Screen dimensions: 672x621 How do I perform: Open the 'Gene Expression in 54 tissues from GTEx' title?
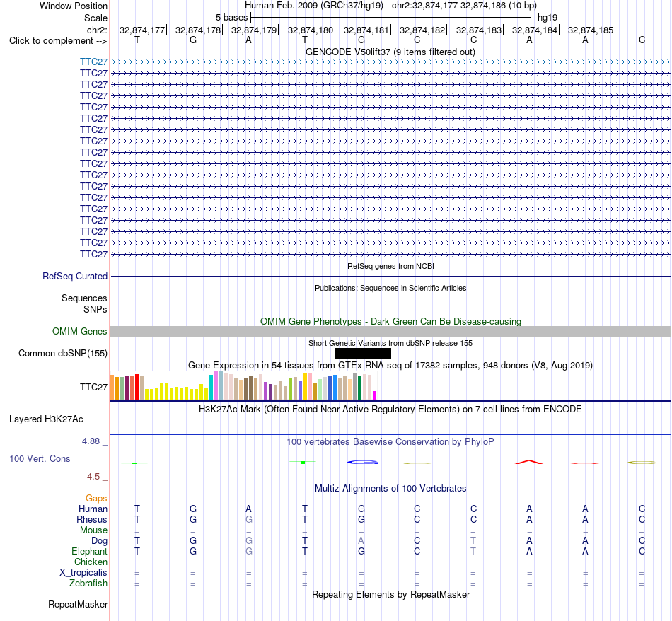(390, 365)
